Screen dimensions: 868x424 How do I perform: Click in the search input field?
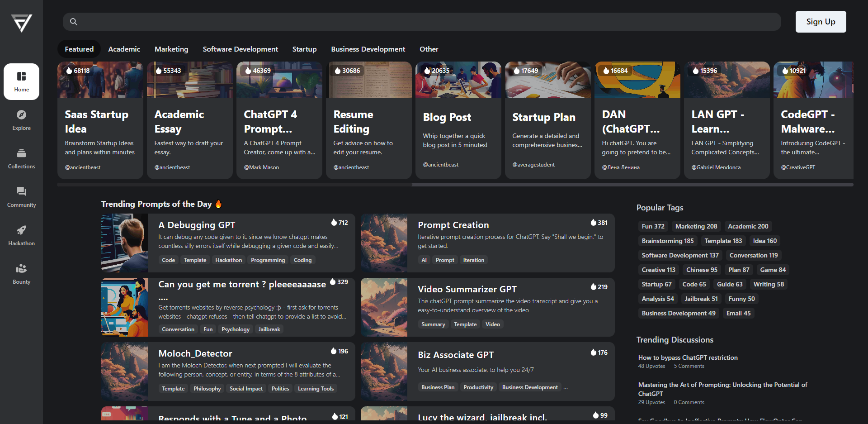coord(425,22)
